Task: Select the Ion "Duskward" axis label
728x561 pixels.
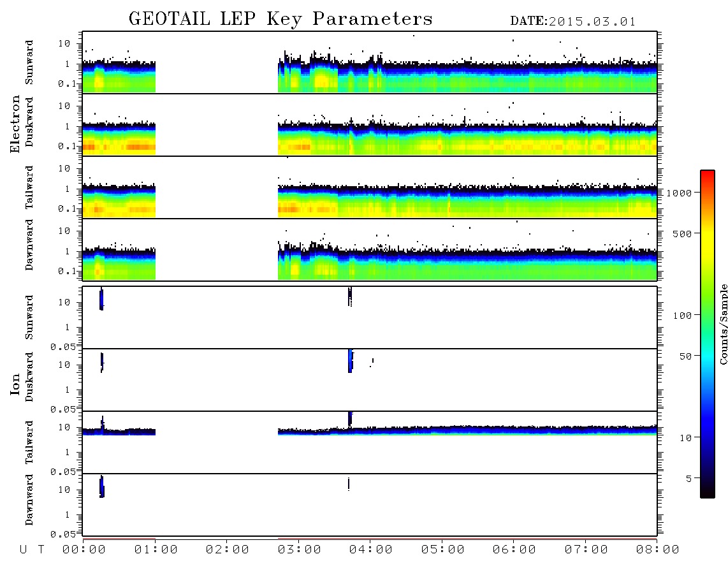Action: coord(29,377)
